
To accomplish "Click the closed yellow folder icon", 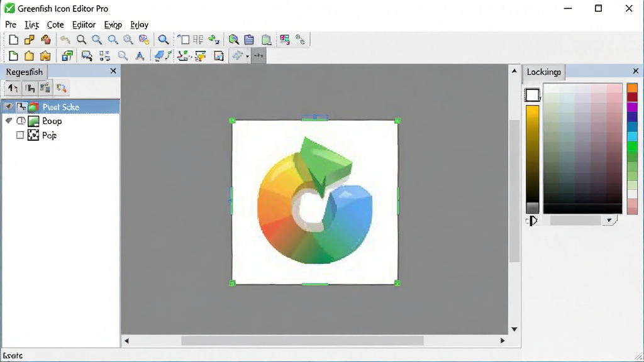I will [x=29, y=55].
